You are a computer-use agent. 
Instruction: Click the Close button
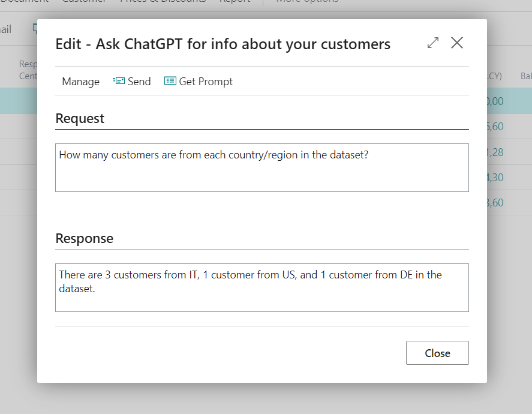437,353
